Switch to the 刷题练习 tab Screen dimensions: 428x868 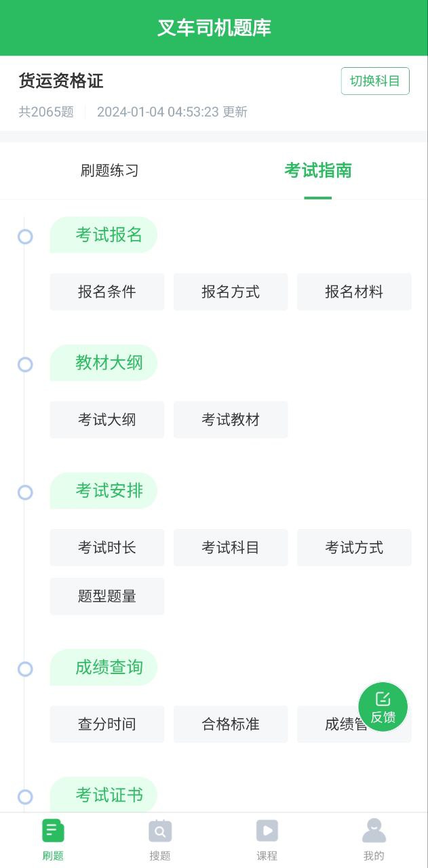110,170
